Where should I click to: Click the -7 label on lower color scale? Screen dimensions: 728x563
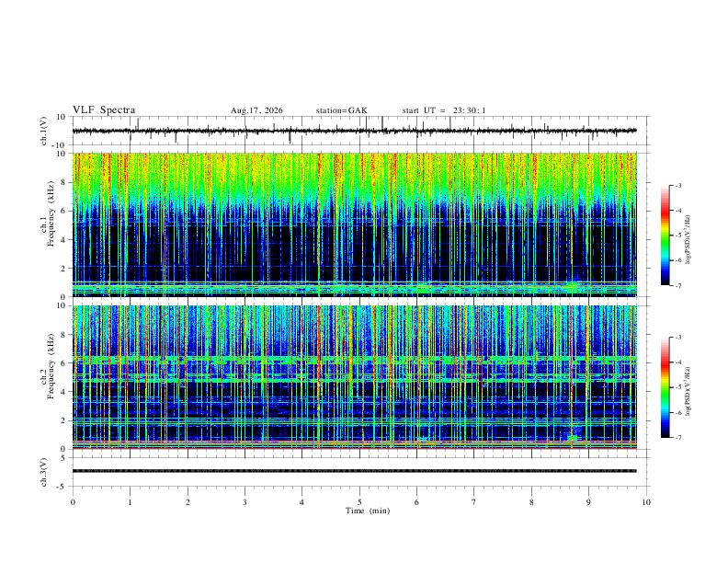pos(677,438)
